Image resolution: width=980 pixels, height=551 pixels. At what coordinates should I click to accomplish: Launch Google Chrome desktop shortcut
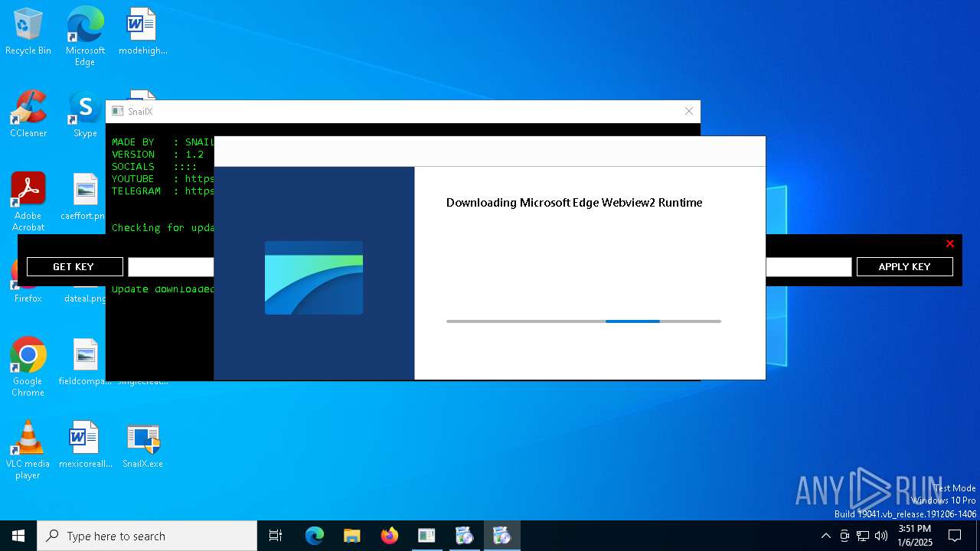(x=28, y=367)
